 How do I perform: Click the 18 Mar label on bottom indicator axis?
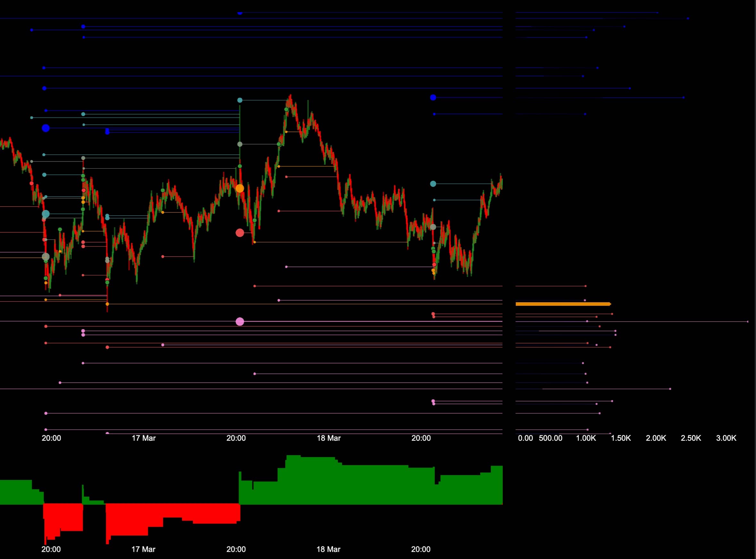pyautogui.click(x=328, y=549)
